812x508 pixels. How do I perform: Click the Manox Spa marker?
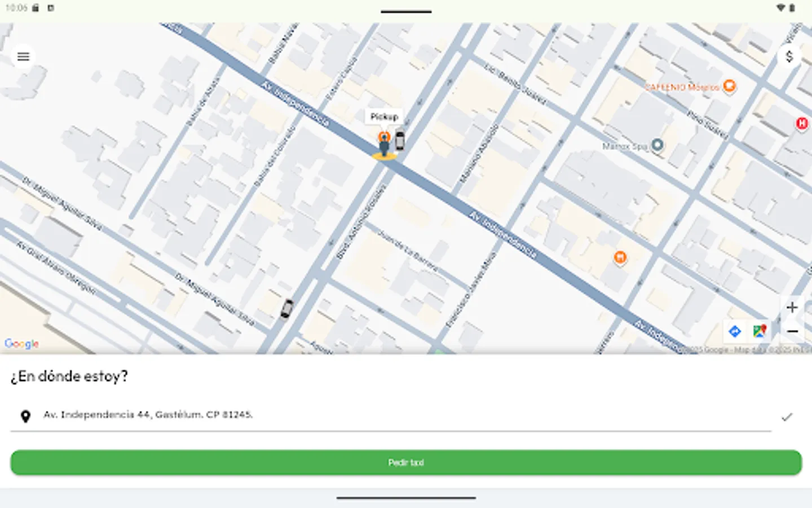(x=656, y=144)
